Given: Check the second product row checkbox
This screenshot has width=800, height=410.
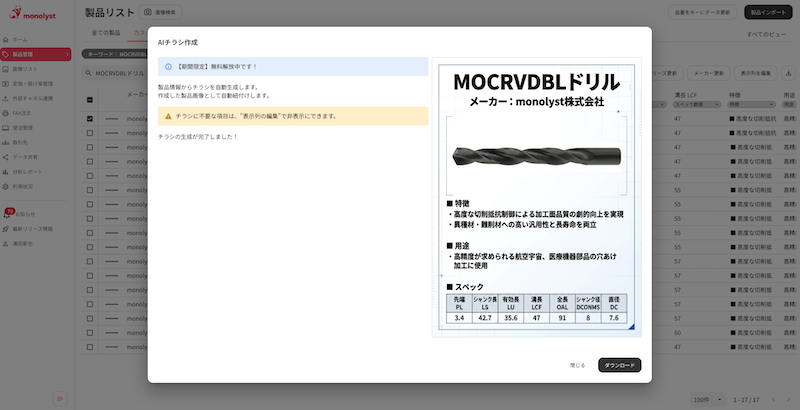Looking at the screenshot, I should (x=90, y=133).
